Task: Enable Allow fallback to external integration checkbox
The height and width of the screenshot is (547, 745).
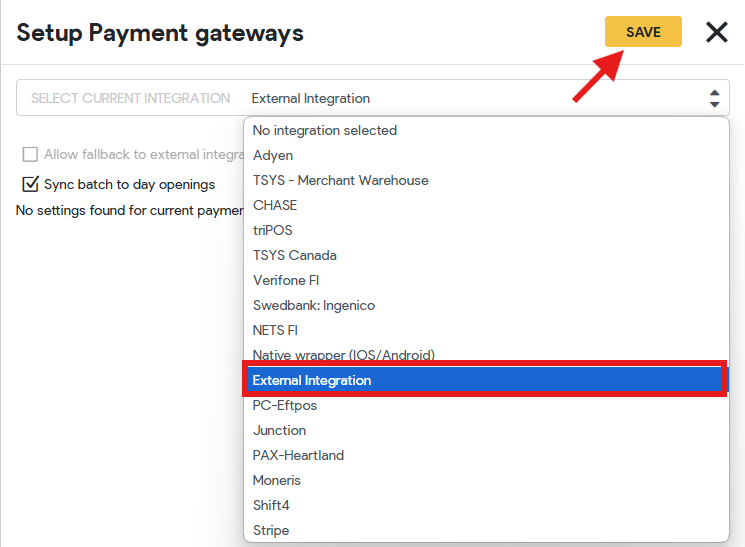Action: (30, 154)
